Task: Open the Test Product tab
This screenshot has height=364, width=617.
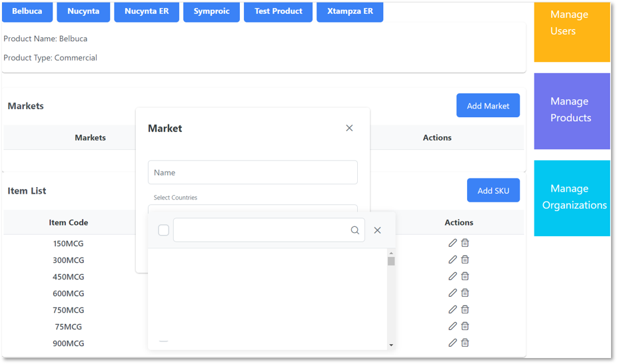Action: click(279, 11)
